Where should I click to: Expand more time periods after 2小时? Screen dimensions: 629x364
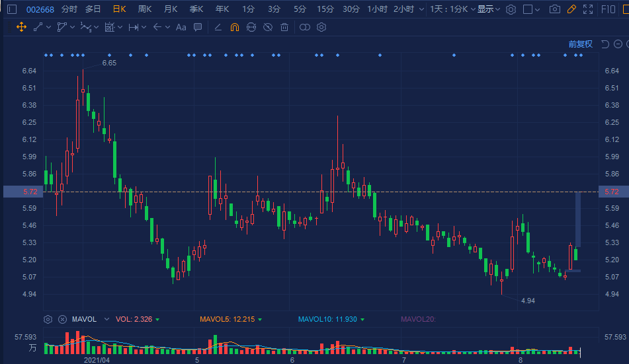[421, 9]
